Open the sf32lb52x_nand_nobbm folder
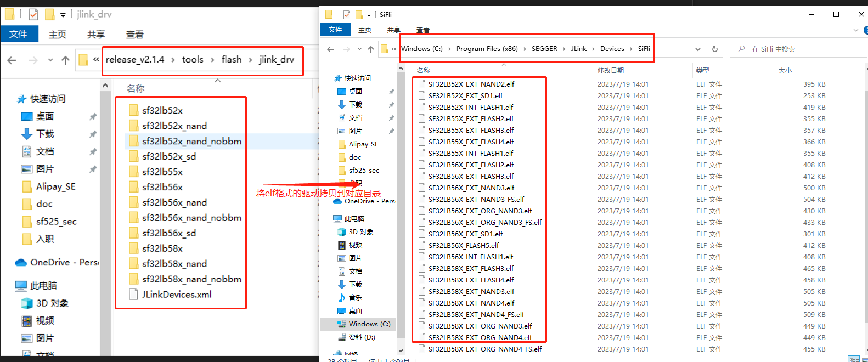Screen dimensions: 868x362 [191, 142]
